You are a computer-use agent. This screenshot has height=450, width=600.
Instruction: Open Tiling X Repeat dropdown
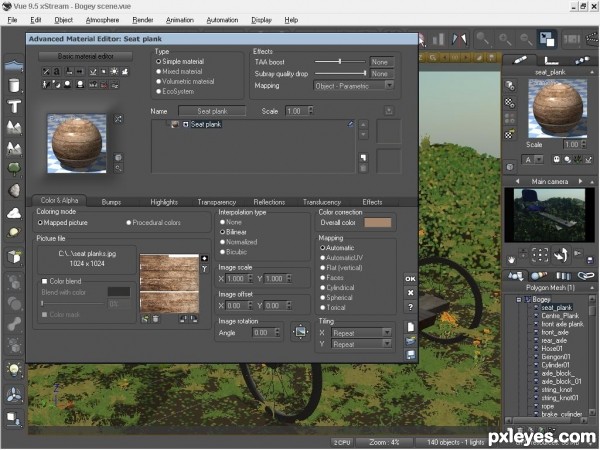(x=362, y=333)
